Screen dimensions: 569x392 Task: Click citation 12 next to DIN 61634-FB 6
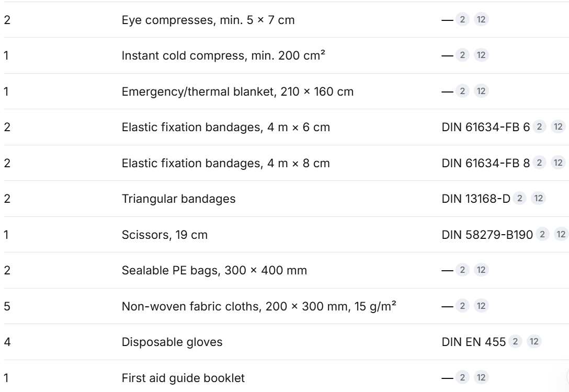coord(558,126)
